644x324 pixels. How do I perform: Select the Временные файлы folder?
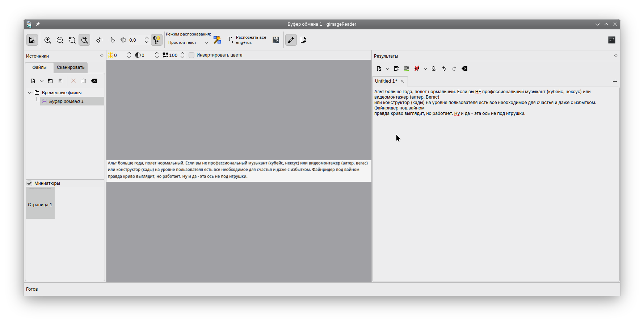[x=62, y=92]
